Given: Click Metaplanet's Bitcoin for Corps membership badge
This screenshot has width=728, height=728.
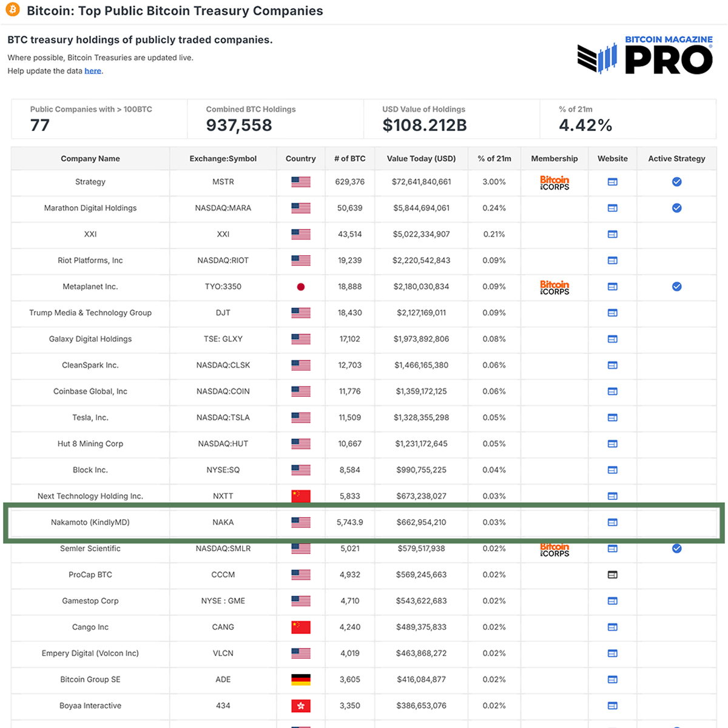Looking at the screenshot, I should 554,287.
